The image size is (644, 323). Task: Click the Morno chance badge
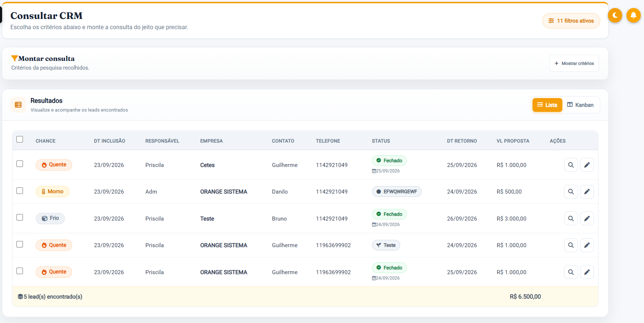[x=52, y=191]
